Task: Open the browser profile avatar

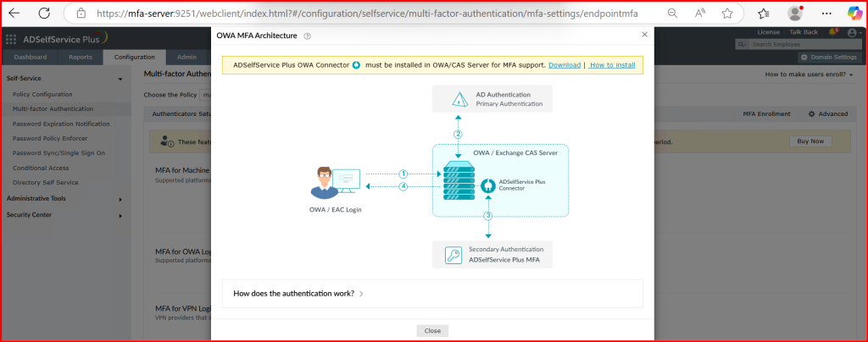Action: (x=795, y=14)
